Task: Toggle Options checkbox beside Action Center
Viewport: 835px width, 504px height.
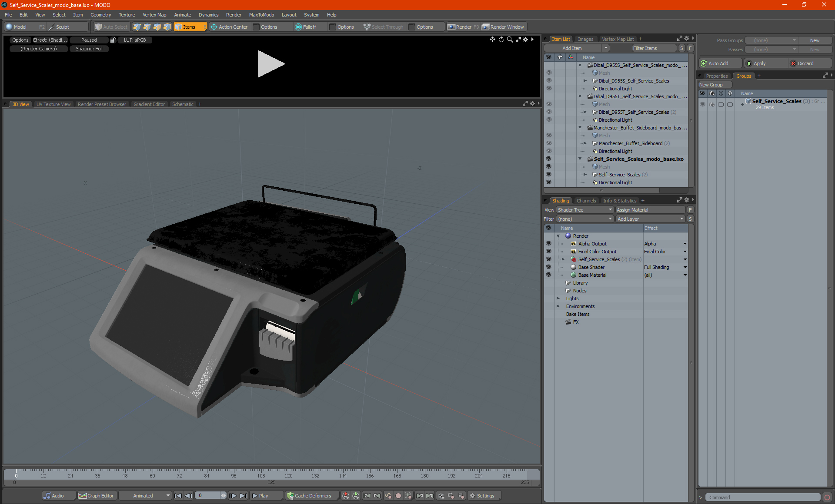Action: point(257,27)
